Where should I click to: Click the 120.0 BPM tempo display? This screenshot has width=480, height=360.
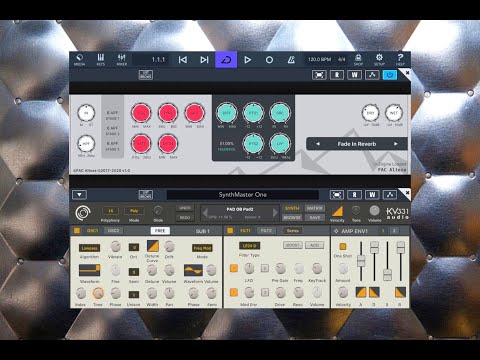(x=319, y=59)
